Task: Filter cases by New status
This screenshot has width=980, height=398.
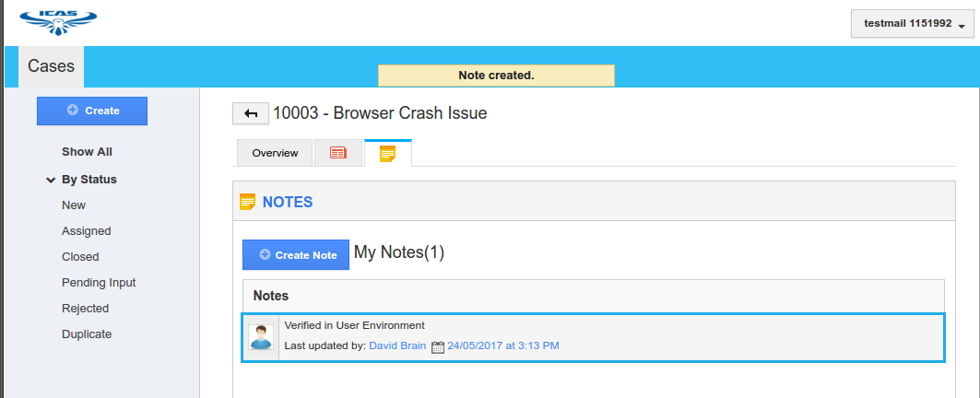Action: point(74,205)
